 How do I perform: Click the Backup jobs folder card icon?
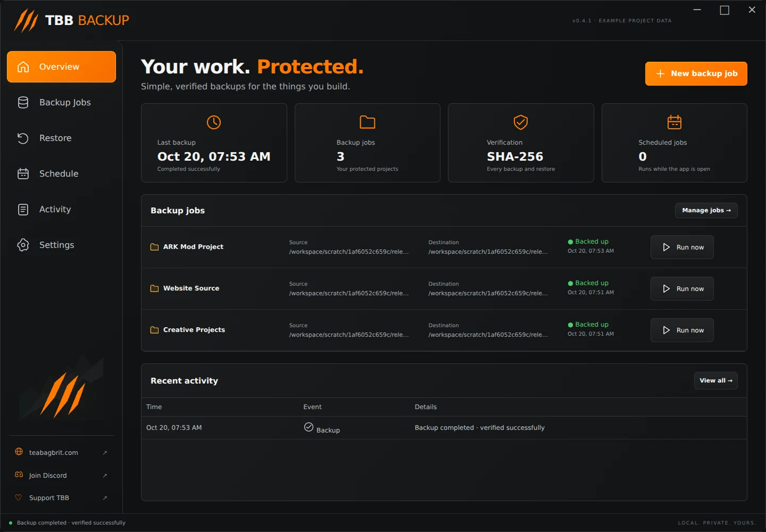point(368,122)
